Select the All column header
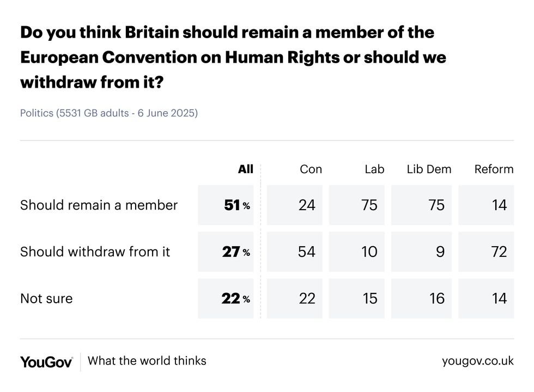Screen dimensions: 534x392 tap(246, 169)
